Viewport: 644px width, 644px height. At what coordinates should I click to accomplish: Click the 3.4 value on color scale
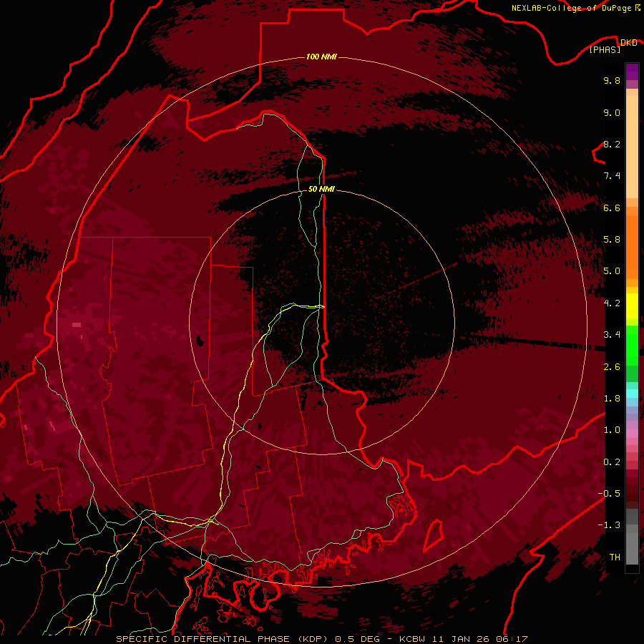[612, 335]
